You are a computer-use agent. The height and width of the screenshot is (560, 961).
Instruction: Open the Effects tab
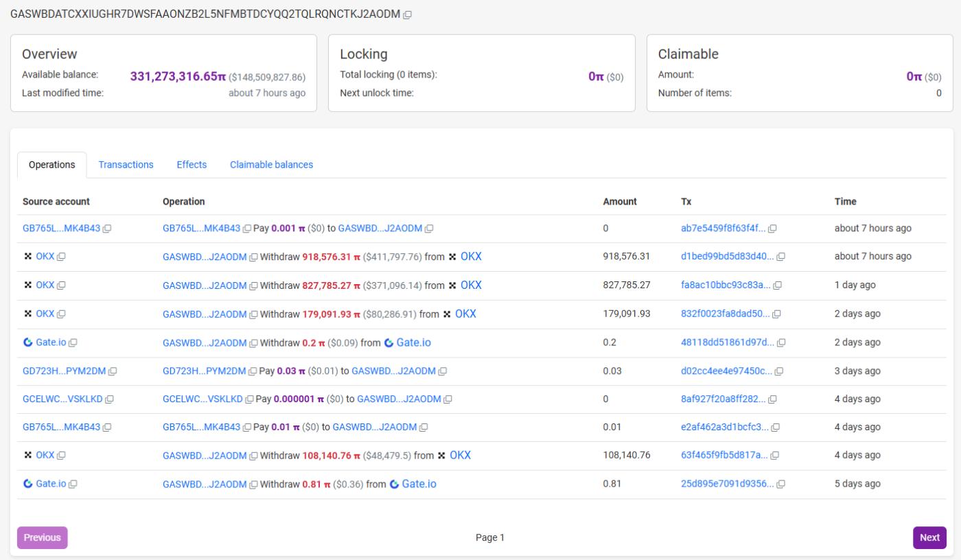(x=192, y=165)
